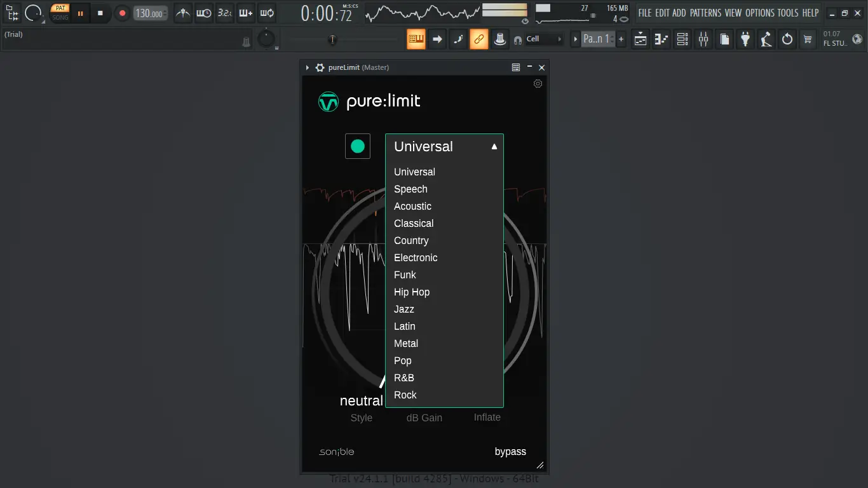This screenshot has height=488, width=868.
Task: Open the plugin picker plug icon
Action: [x=745, y=39]
